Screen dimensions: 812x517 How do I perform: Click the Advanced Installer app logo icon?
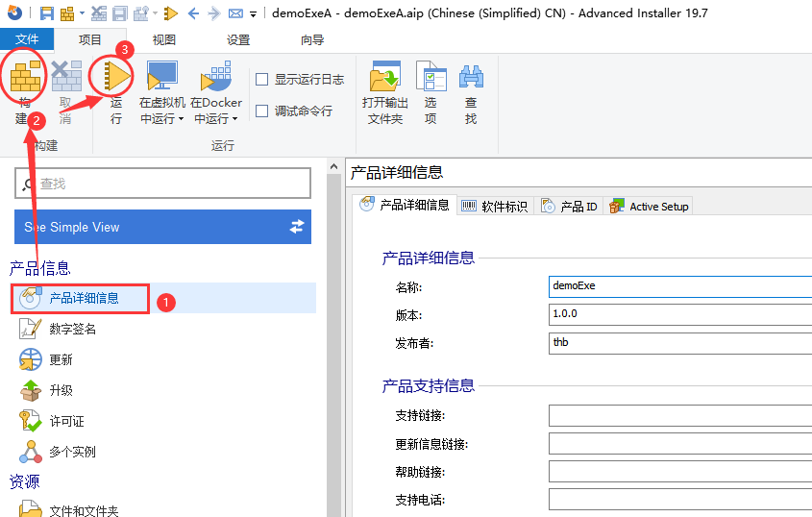[x=14, y=12]
